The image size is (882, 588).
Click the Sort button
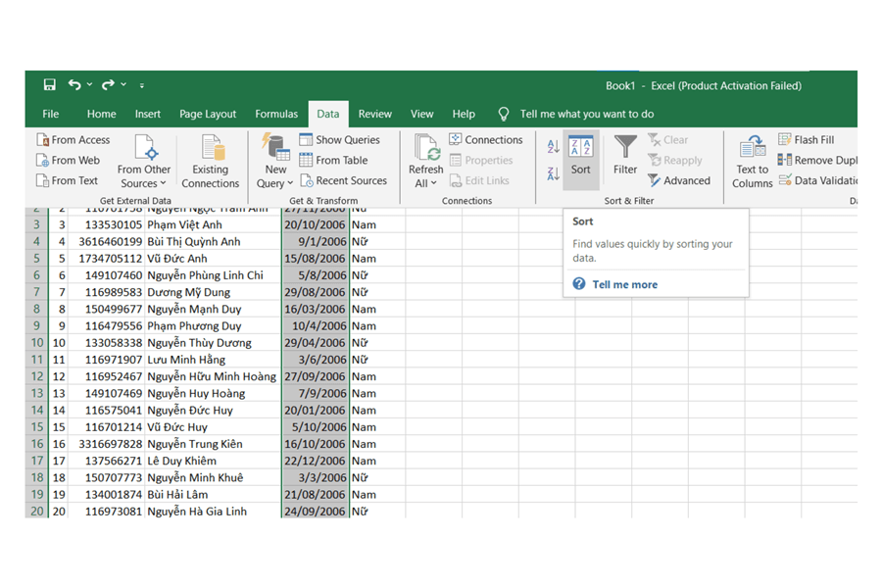tap(580, 160)
